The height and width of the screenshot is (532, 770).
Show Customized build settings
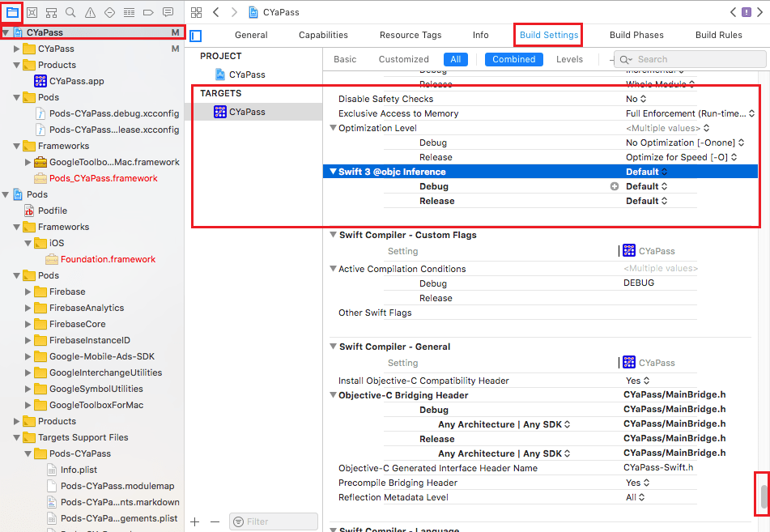(404, 59)
